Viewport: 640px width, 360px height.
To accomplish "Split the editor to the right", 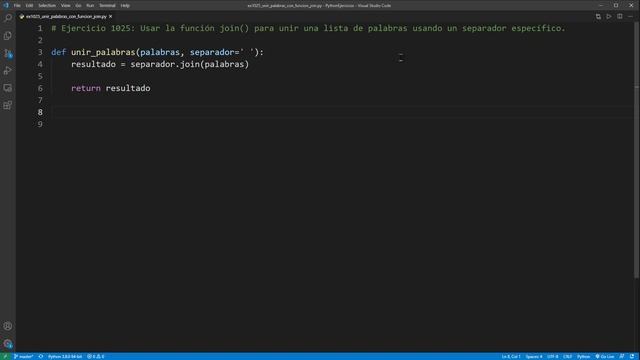I will [620, 16].
